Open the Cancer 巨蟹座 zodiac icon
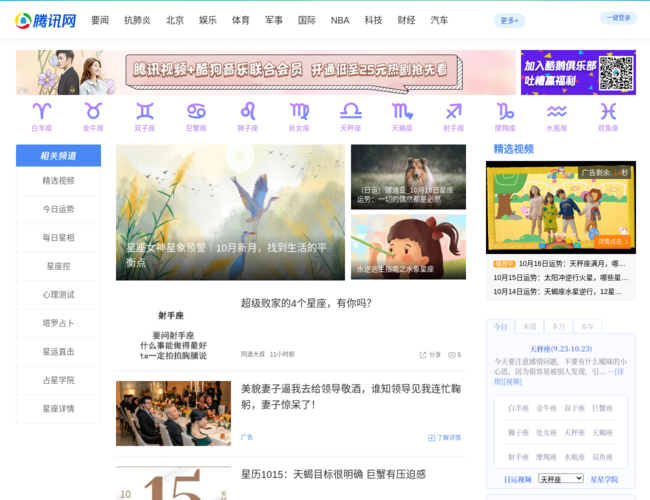The image size is (650, 500). (196, 117)
